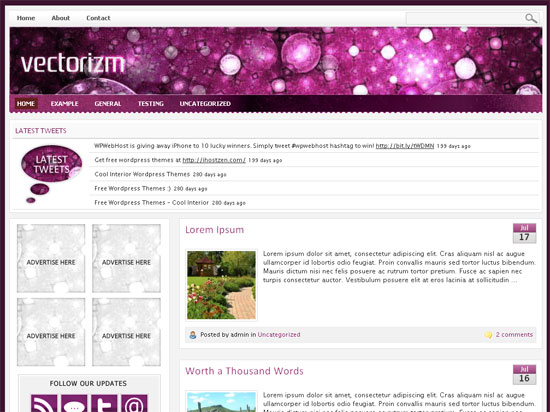
Task: Open the 2 comments link
Action: (x=514, y=335)
